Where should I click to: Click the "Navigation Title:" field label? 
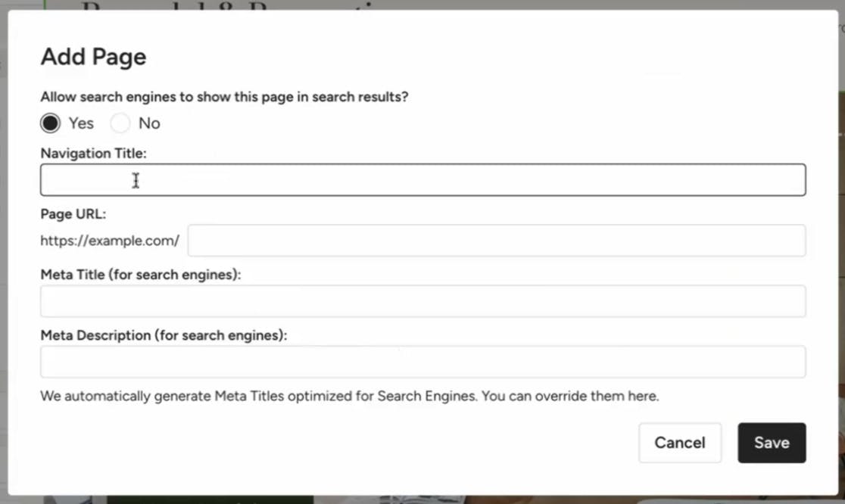93,154
